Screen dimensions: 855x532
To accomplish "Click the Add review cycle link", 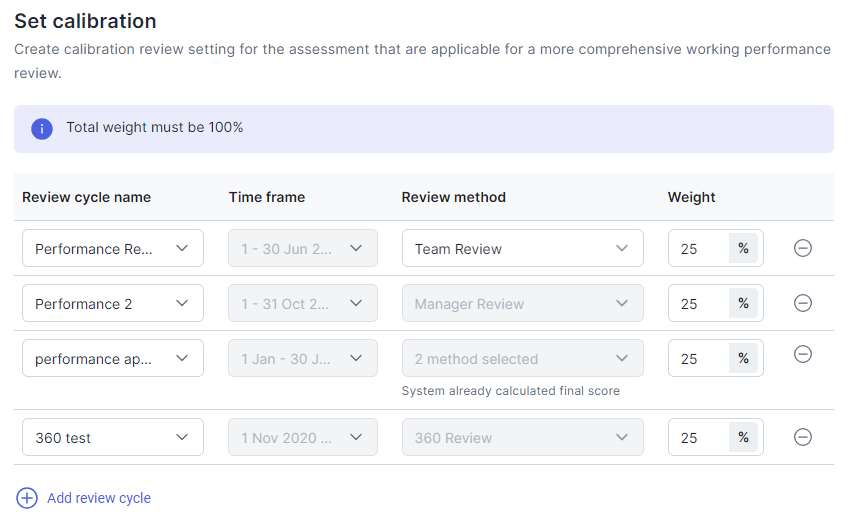I will coord(99,498).
